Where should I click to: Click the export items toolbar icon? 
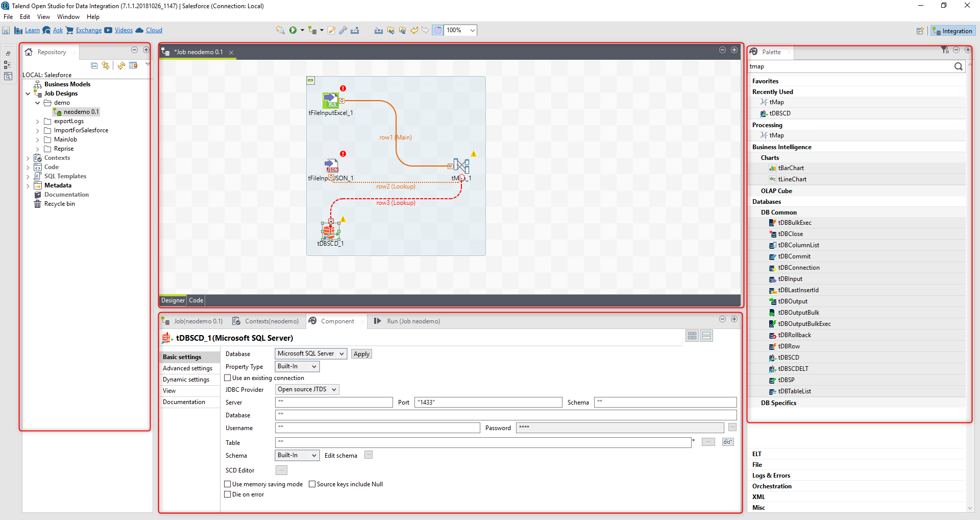pyautogui.click(x=355, y=30)
